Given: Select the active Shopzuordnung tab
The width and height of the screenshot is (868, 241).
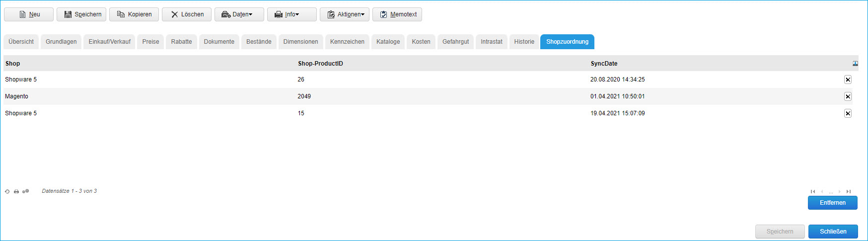Looking at the screenshot, I should click(567, 42).
